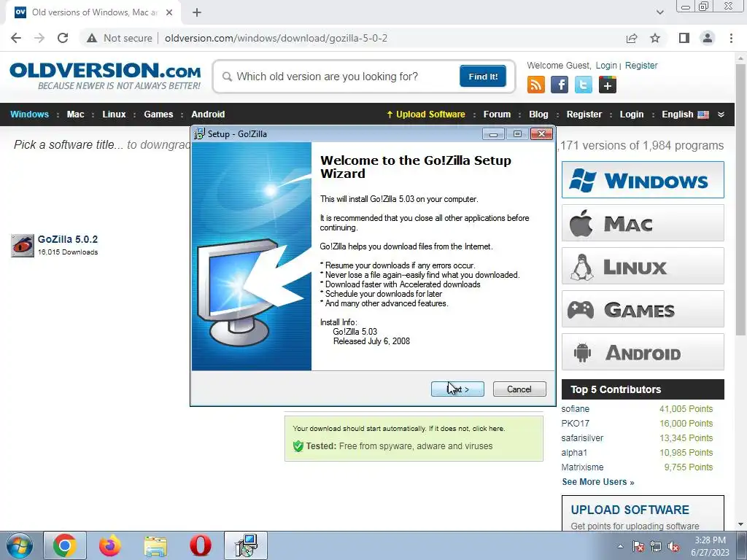Click the Games menu item
747x560 pixels.
pos(158,114)
